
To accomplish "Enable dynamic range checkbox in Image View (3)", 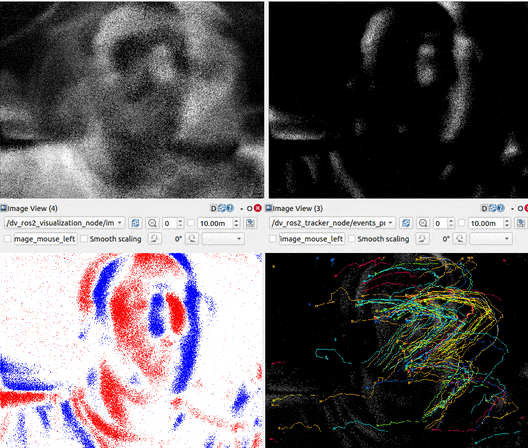I will point(462,223).
